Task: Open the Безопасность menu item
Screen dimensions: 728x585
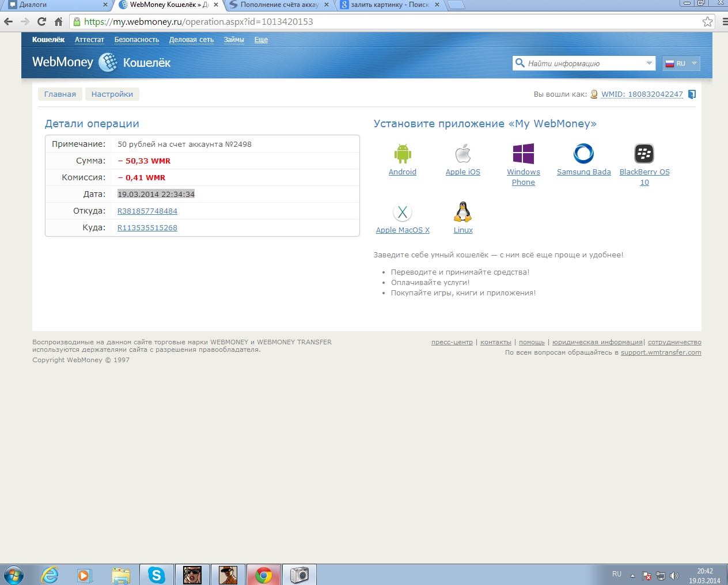Action: point(136,40)
